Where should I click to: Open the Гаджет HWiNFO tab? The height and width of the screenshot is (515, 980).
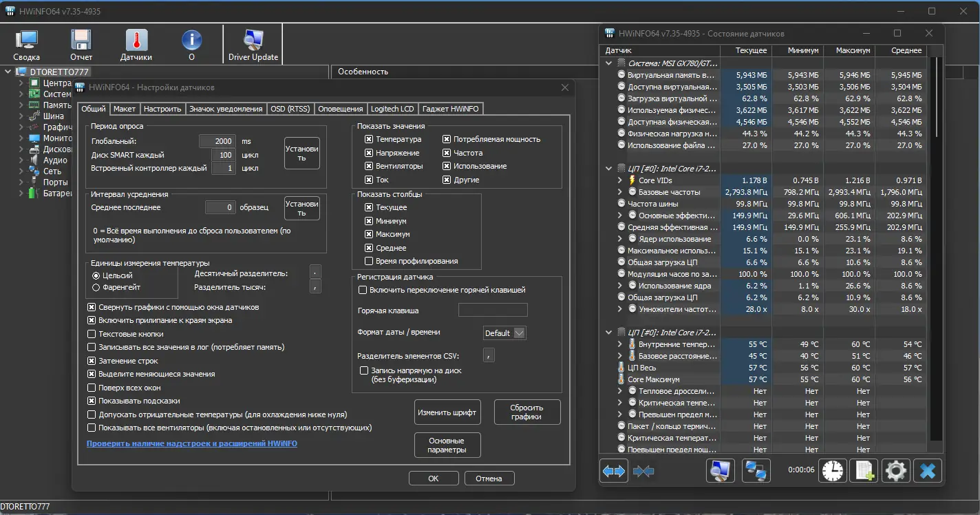pyautogui.click(x=451, y=109)
